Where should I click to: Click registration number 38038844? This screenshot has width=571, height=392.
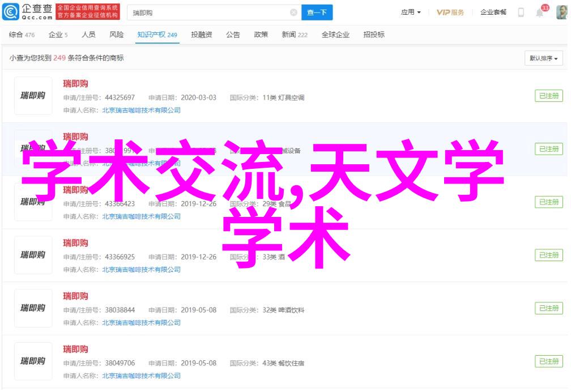pos(120,310)
